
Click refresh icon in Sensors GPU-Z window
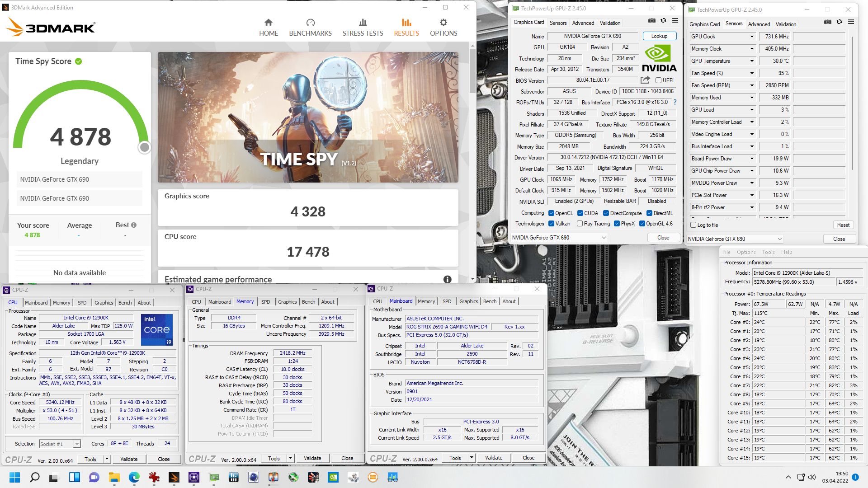tap(839, 22)
